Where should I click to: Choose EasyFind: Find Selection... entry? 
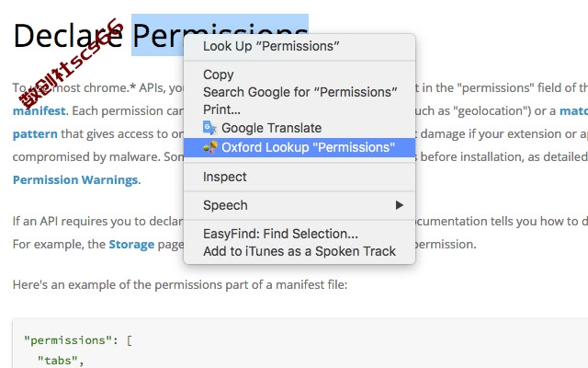300,234
